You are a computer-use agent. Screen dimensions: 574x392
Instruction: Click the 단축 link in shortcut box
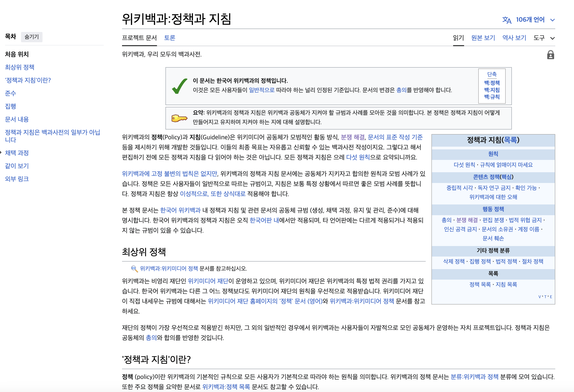[492, 74]
